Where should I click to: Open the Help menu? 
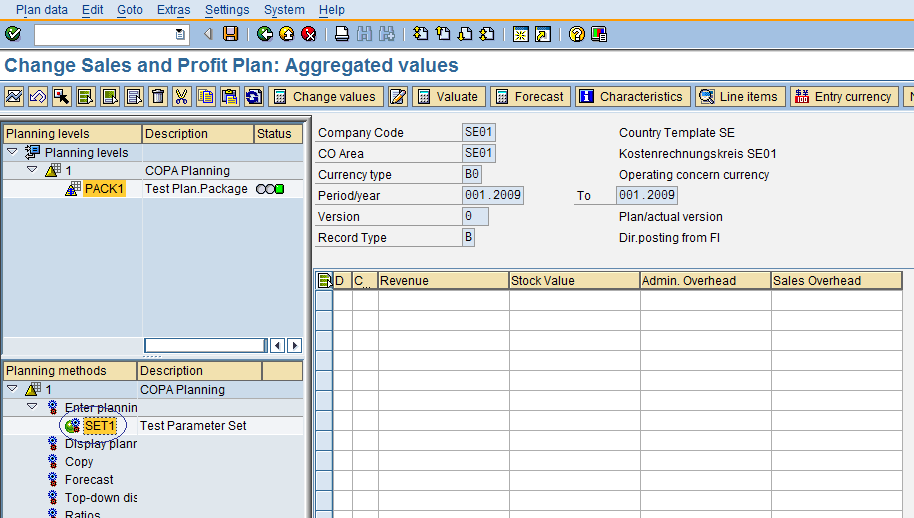[332, 10]
